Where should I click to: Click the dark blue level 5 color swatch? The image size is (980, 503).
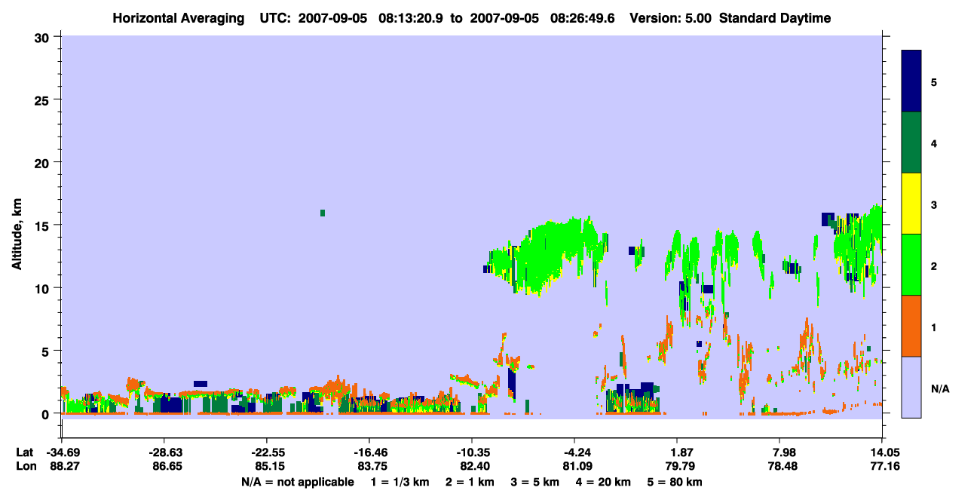pos(911,81)
